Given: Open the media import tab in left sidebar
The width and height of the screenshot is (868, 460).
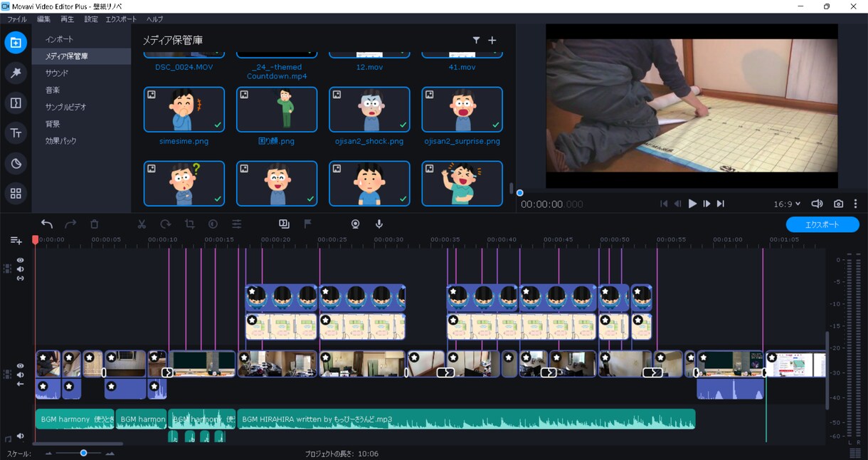Looking at the screenshot, I should pos(16,42).
